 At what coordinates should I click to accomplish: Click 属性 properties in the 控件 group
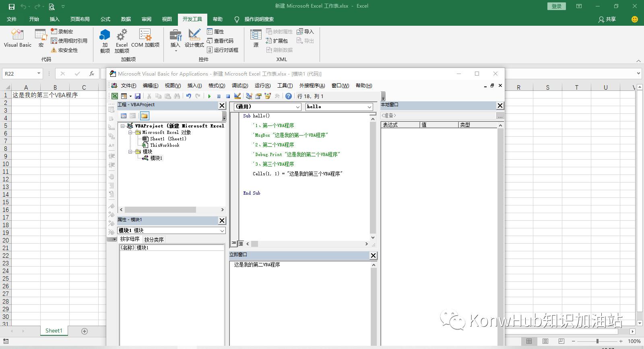(x=215, y=31)
